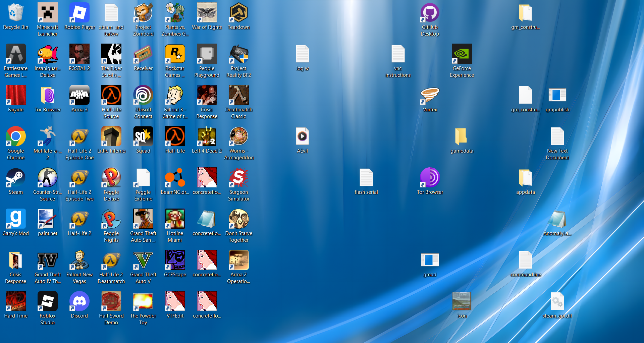This screenshot has width=644, height=343.
Task: Select the paint.net icon
Action: coord(47,219)
